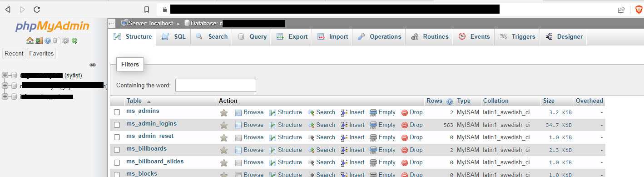Tick the ms_admins table checkbox
The width and height of the screenshot is (644, 177).
pos(117,112)
